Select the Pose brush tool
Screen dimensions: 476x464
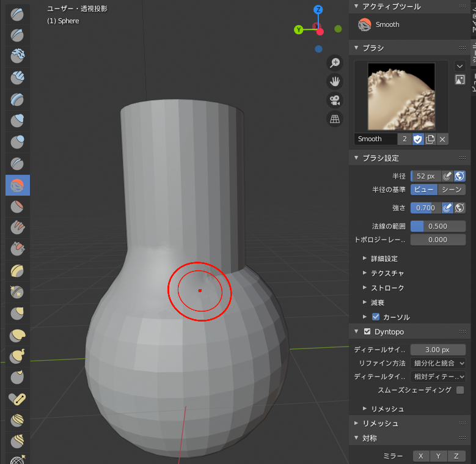click(x=17, y=399)
